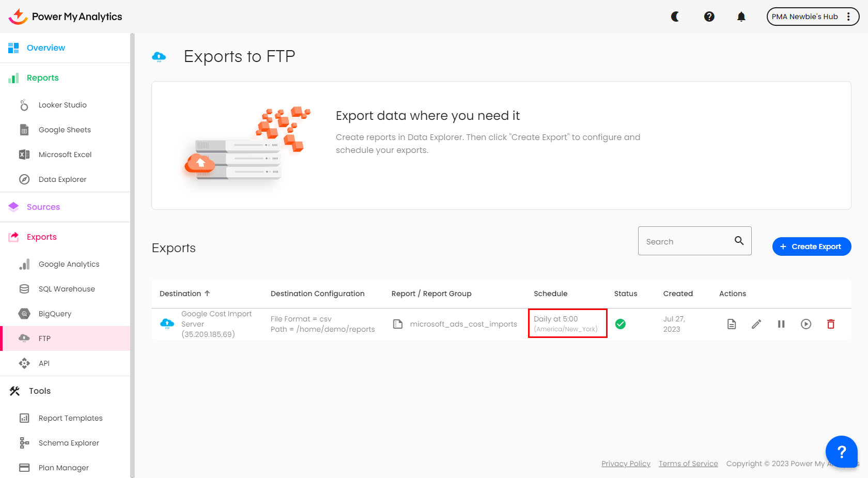The image size is (868, 478).
Task: Open Looker Studio in sidebar
Action: pyautogui.click(x=63, y=105)
